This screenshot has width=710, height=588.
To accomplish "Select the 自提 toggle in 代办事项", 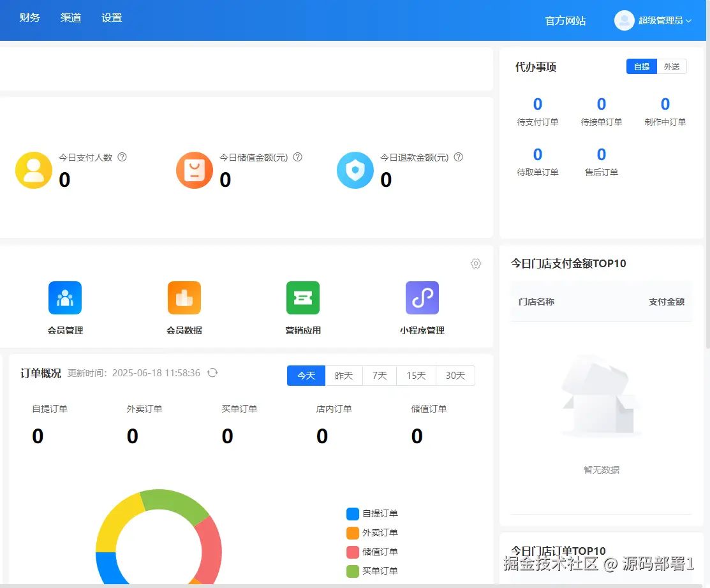I will (641, 66).
